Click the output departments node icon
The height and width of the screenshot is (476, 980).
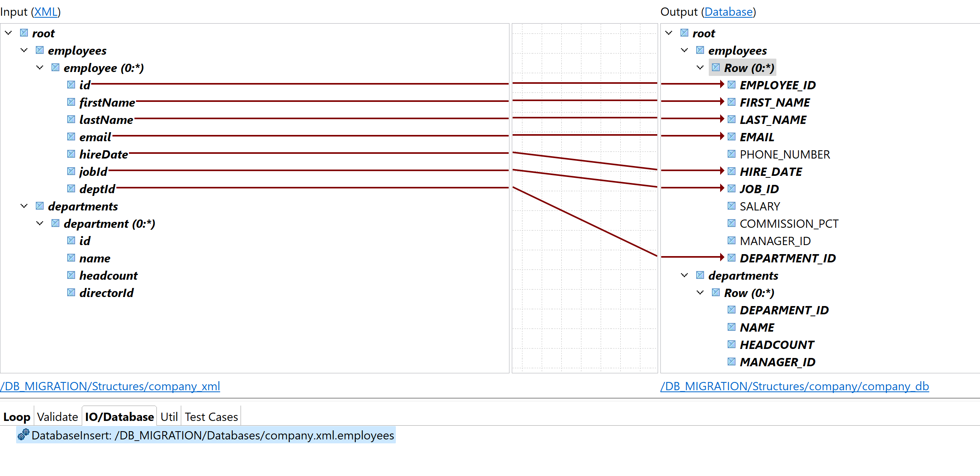pos(700,275)
